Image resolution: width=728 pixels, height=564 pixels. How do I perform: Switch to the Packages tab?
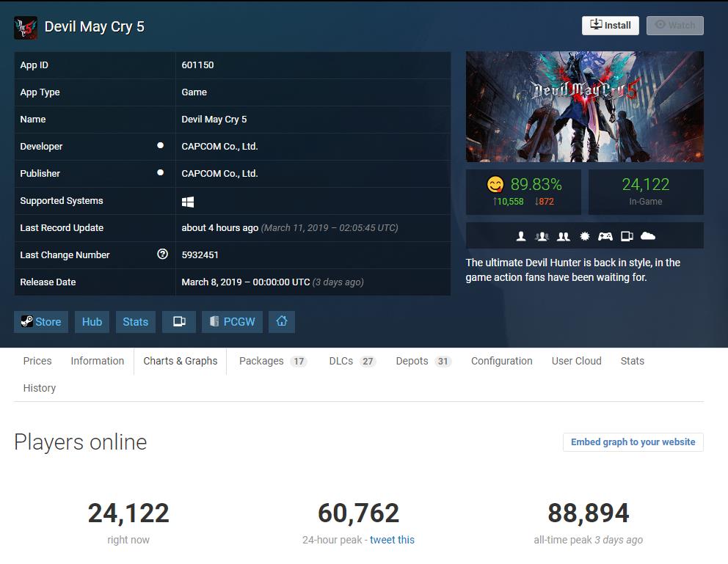[x=272, y=361]
